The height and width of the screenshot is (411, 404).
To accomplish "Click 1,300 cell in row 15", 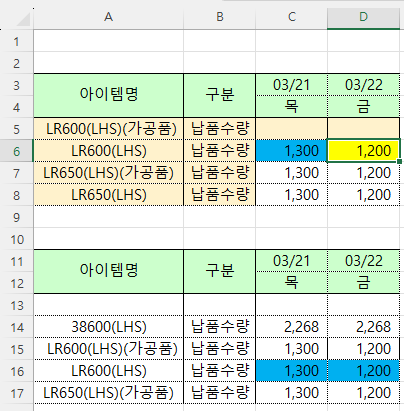I will [x=292, y=349].
